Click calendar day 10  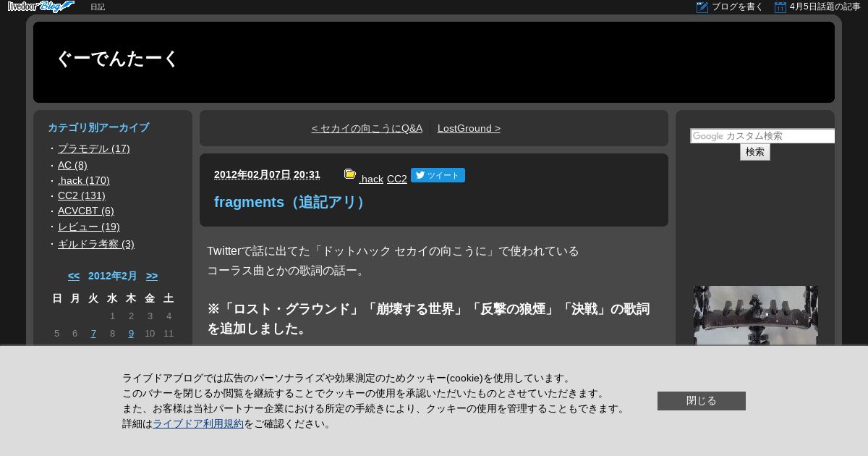point(150,334)
